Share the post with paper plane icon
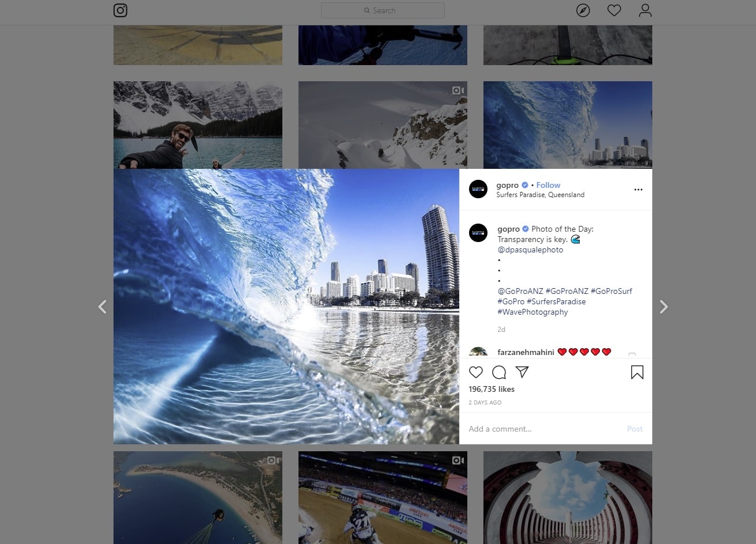This screenshot has width=756, height=544. (522, 372)
